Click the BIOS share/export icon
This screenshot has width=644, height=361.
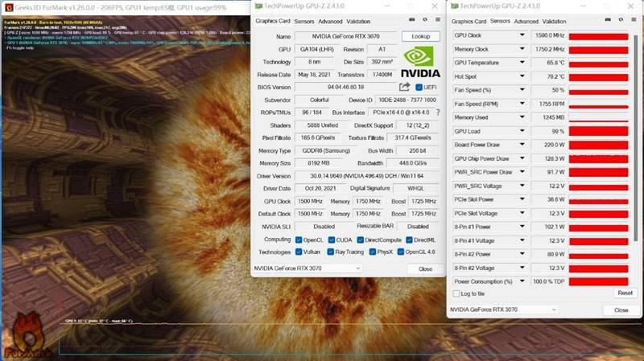click(x=404, y=87)
